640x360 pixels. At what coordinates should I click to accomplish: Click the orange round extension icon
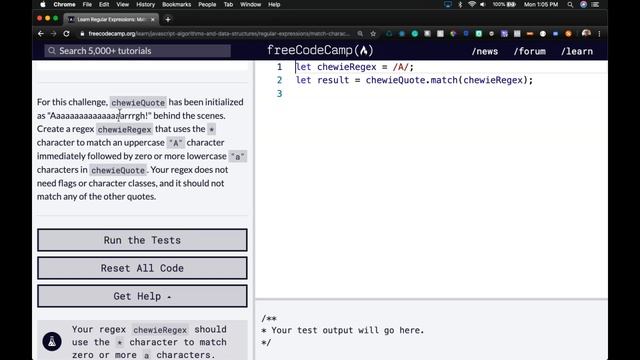(568, 34)
